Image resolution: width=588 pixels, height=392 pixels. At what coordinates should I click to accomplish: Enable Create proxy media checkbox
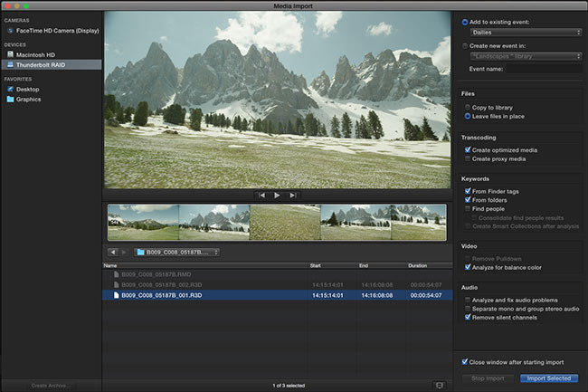click(x=467, y=158)
